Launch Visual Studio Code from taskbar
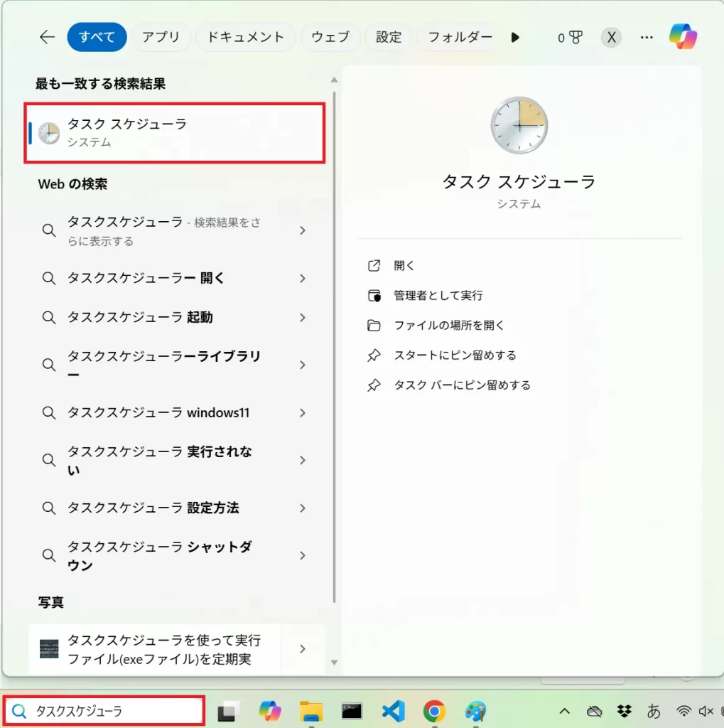724x728 pixels. click(393, 711)
